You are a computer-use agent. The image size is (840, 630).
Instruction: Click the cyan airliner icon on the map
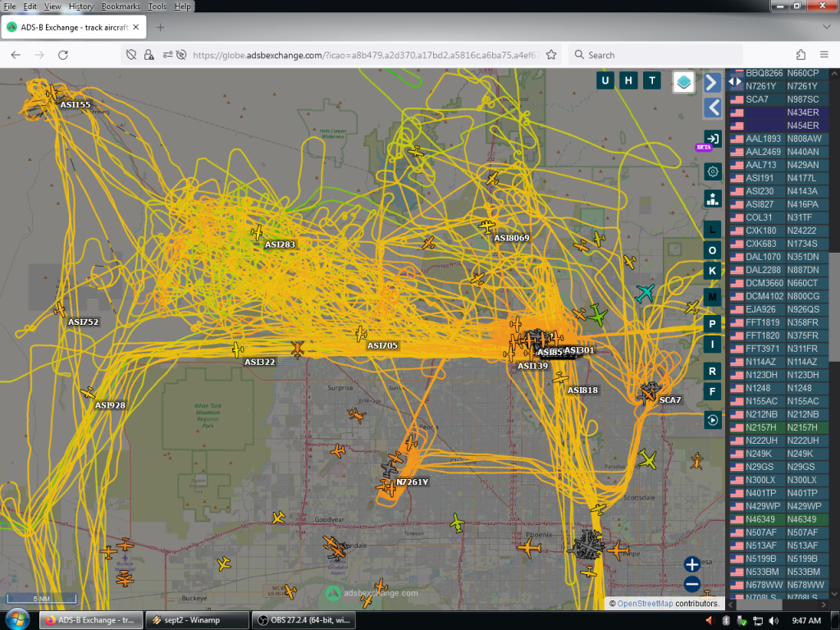point(645,294)
